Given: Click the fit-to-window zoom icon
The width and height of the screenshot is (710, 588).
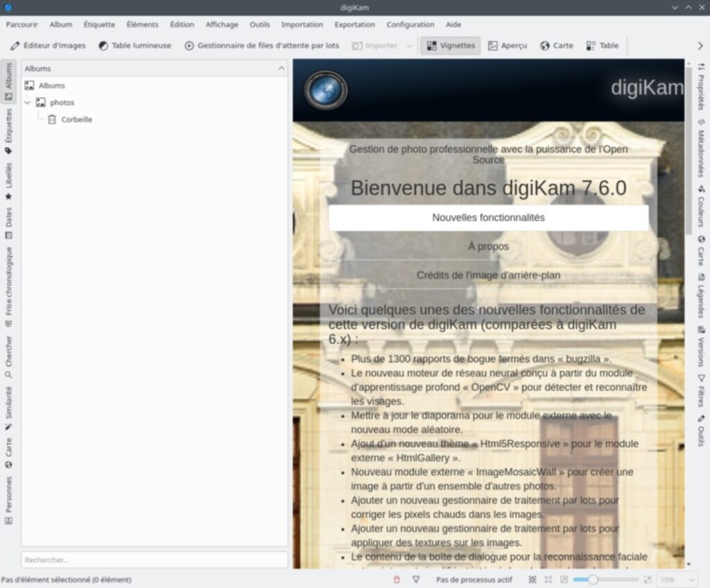Looking at the screenshot, I should tap(532, 580).
